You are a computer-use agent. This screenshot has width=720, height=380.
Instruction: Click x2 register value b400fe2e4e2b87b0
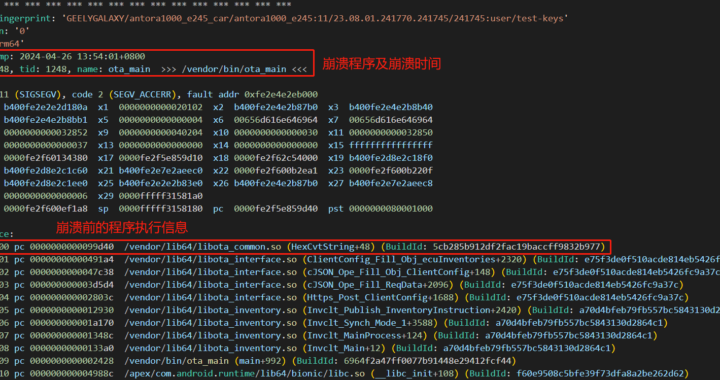[276, 107]
